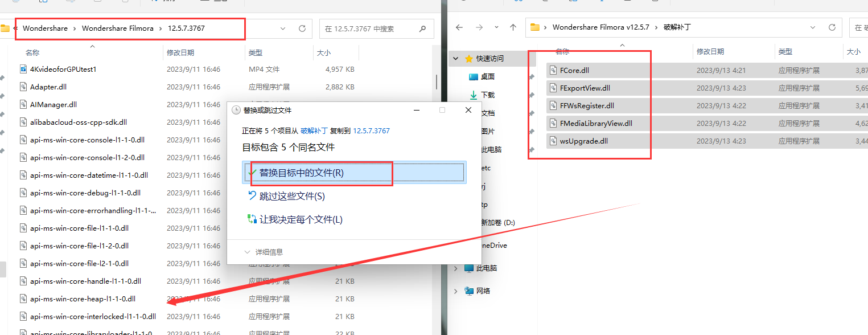Viewport: 868px width, 335px height.
Task: Select Wondershare breadcrumb in left window
Action: click(x=45, y=28)
